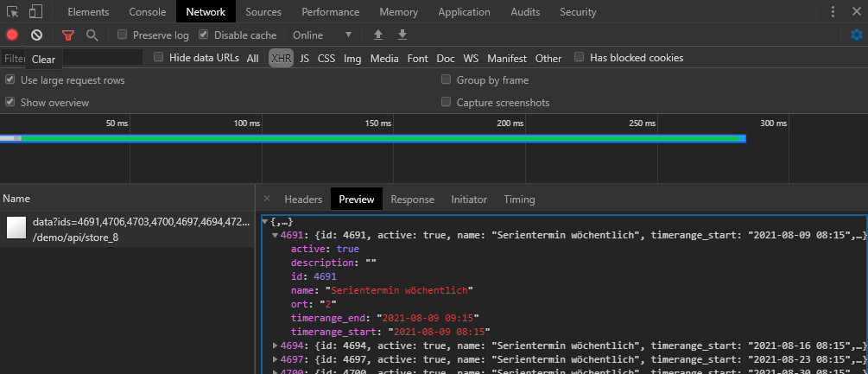Toggle the device toolbar icon

(x=35, y=12)
